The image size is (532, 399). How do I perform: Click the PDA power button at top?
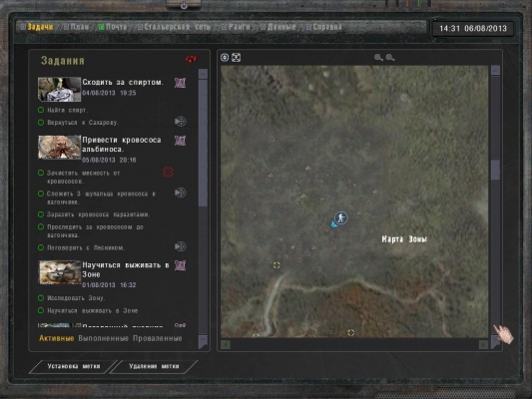[184, 5]
